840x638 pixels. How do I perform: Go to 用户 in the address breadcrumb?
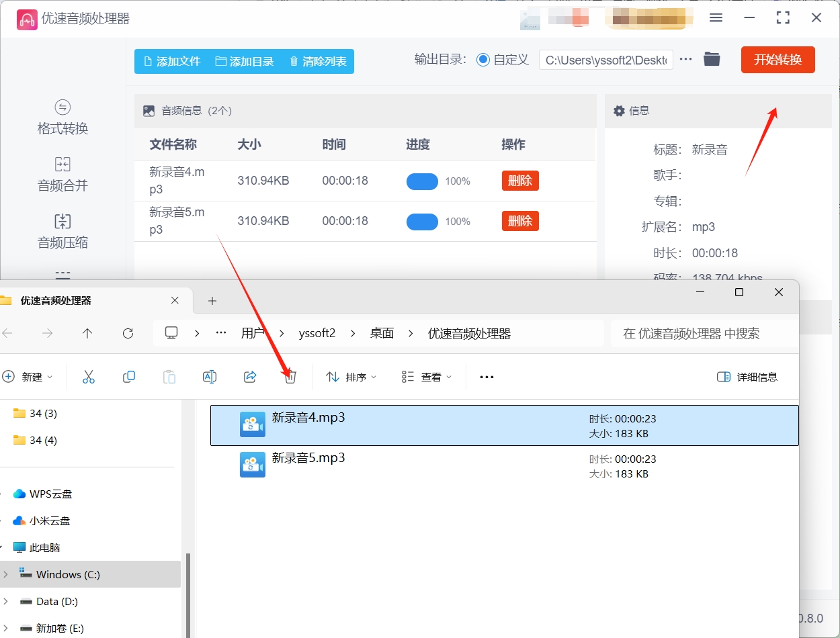tap(253, 333)
